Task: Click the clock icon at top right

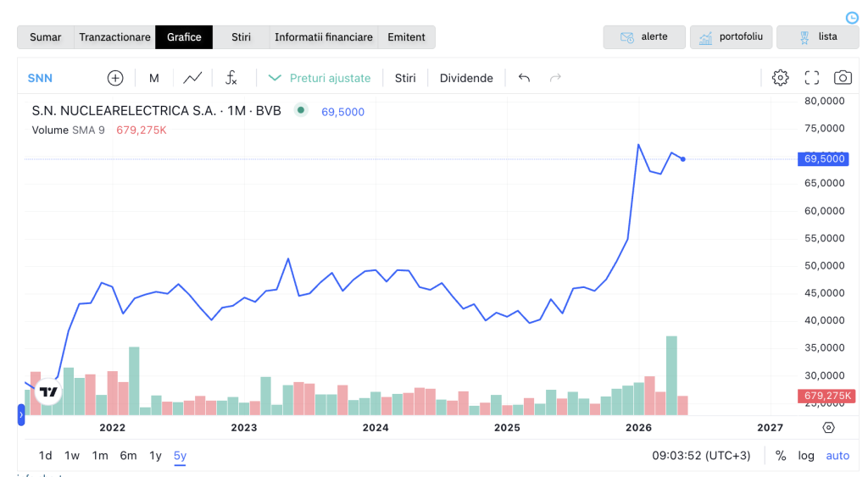Action: (852, 19)
